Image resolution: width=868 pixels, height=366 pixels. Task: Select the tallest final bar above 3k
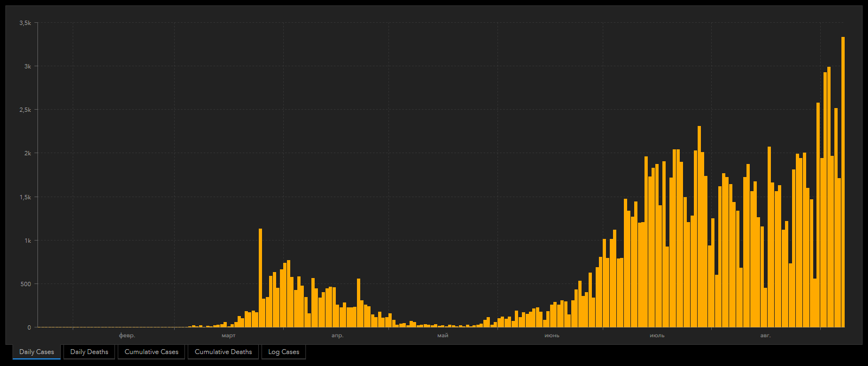[843, 182]
